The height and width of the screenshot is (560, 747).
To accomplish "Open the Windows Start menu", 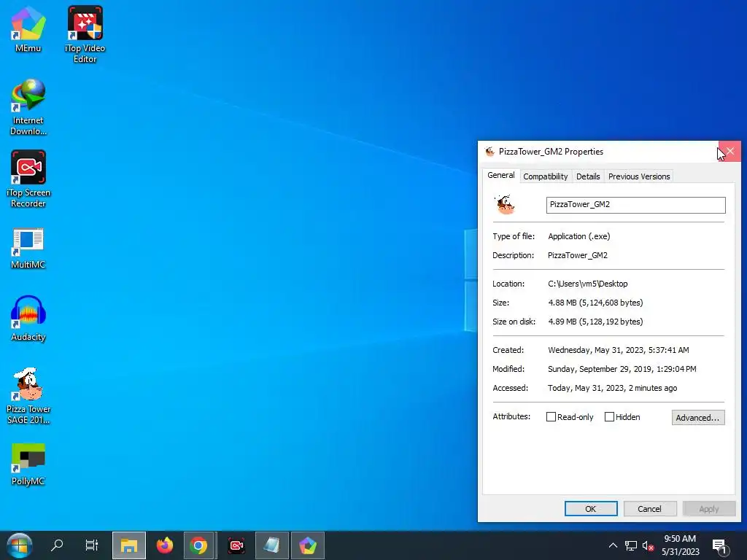I will (x=19, y=545).
